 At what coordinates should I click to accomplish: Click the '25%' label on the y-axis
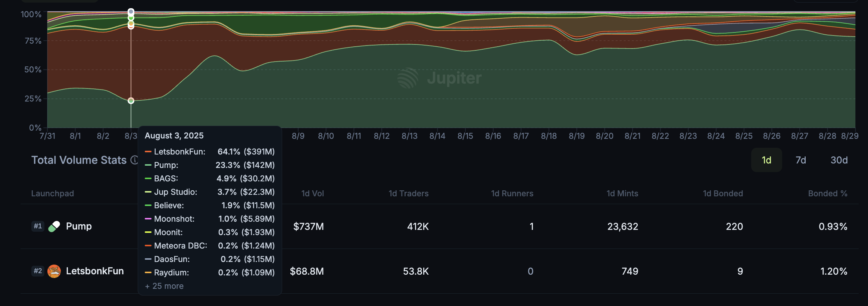[33, 99]
